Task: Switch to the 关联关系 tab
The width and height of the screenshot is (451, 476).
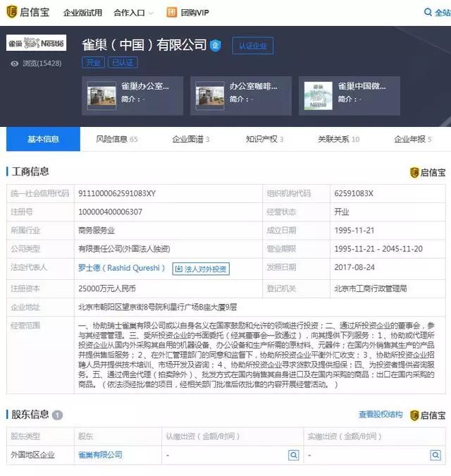Action: (338, 139)
